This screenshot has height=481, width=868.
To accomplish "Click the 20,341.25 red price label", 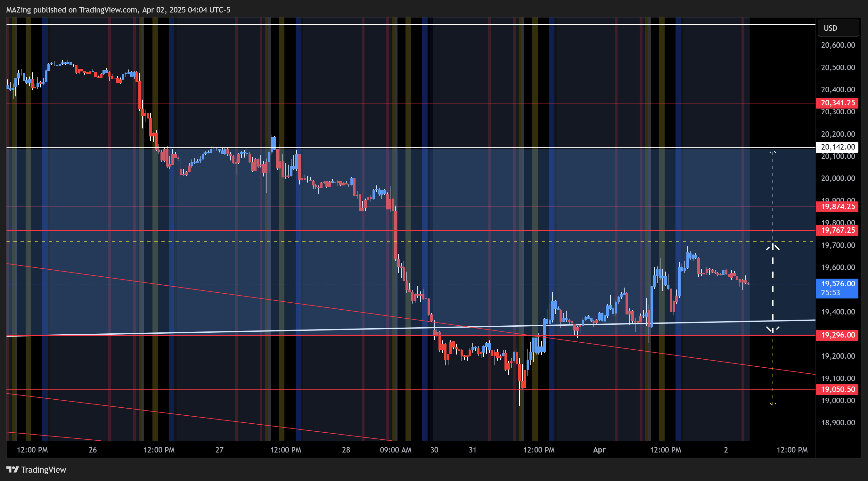I will coord(837,103).
